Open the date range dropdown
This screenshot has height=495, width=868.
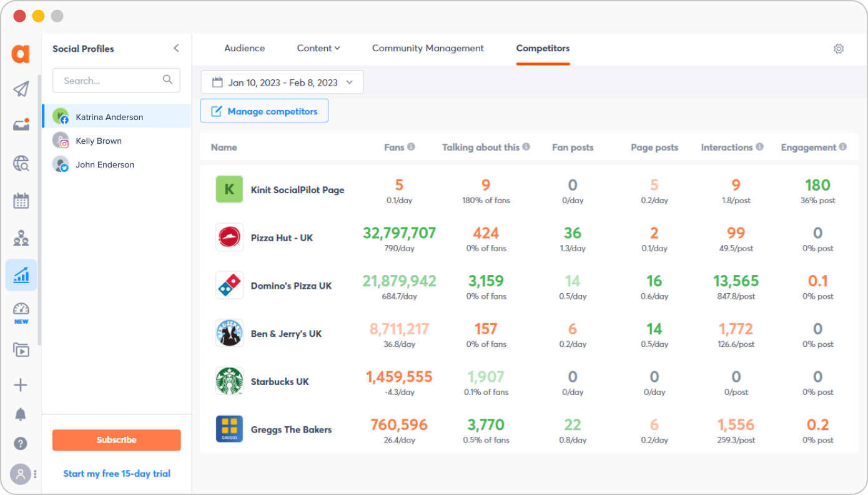point(282,82)
